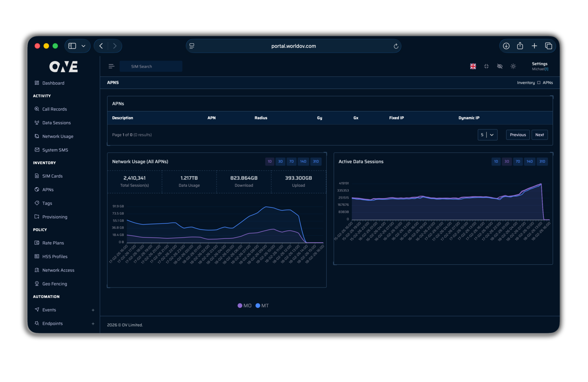This screenshot has height=382, width=588.
Task: Open Safari downloads icon
Action: pos(506,46)
